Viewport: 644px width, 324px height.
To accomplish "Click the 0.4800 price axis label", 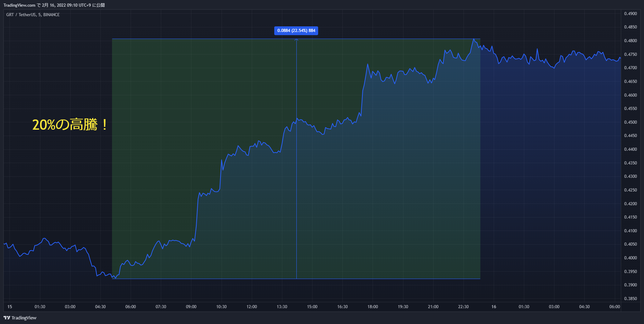I will (630, 41).
